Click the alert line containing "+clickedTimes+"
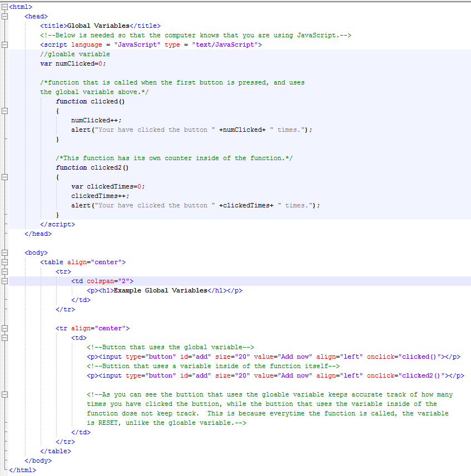 pos(195,205)
